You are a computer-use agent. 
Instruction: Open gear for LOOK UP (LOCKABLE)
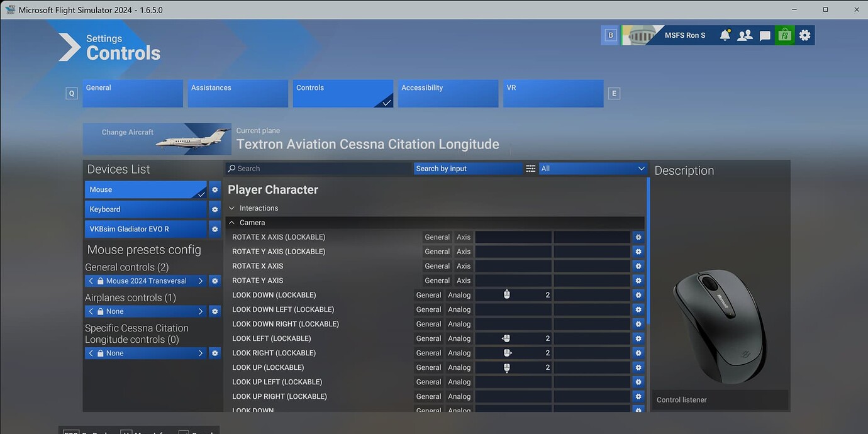point(638,367)
